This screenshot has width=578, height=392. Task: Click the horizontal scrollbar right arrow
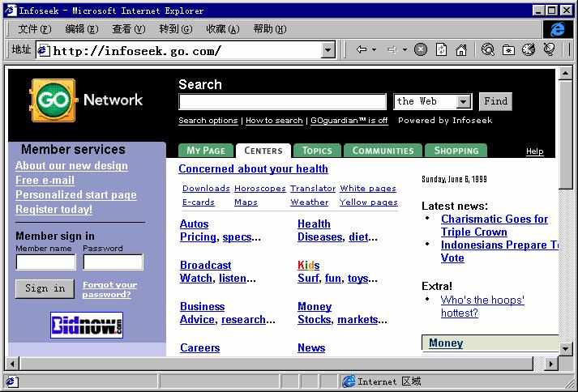tap(551, 364)
